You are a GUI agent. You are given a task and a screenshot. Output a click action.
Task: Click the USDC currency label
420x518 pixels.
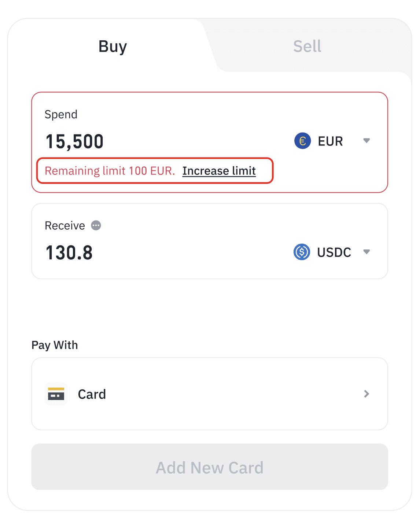click(x=334, y=252)
